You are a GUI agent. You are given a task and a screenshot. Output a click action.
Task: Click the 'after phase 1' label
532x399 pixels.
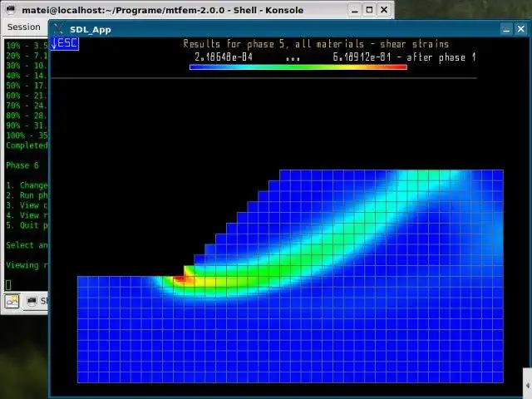441,57
